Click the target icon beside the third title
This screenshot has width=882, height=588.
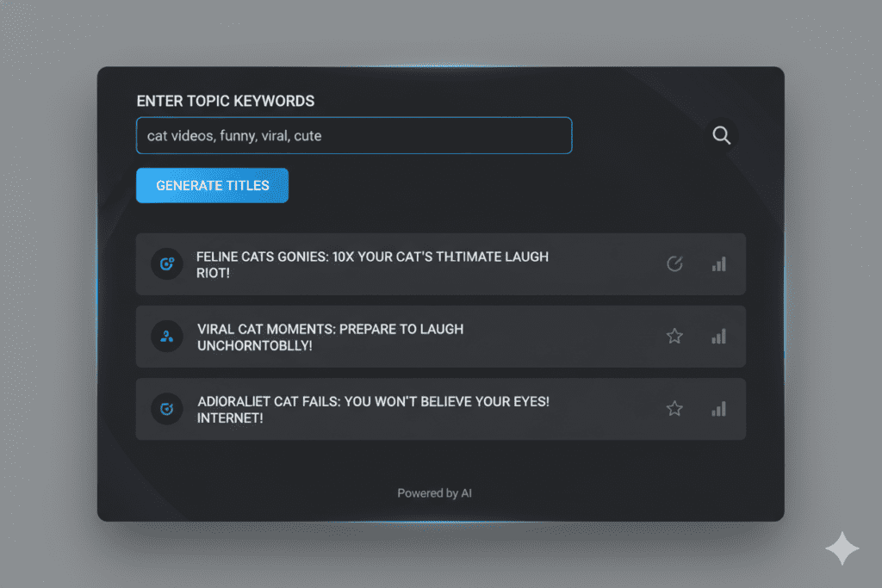click(x=166, y=408)
